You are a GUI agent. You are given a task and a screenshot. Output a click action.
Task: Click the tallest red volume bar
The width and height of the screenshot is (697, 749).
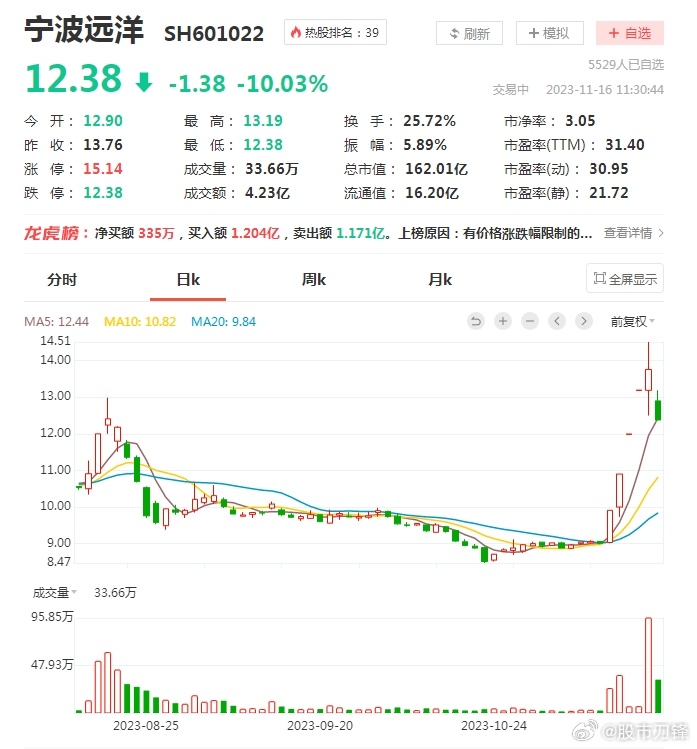pos(648,665)
